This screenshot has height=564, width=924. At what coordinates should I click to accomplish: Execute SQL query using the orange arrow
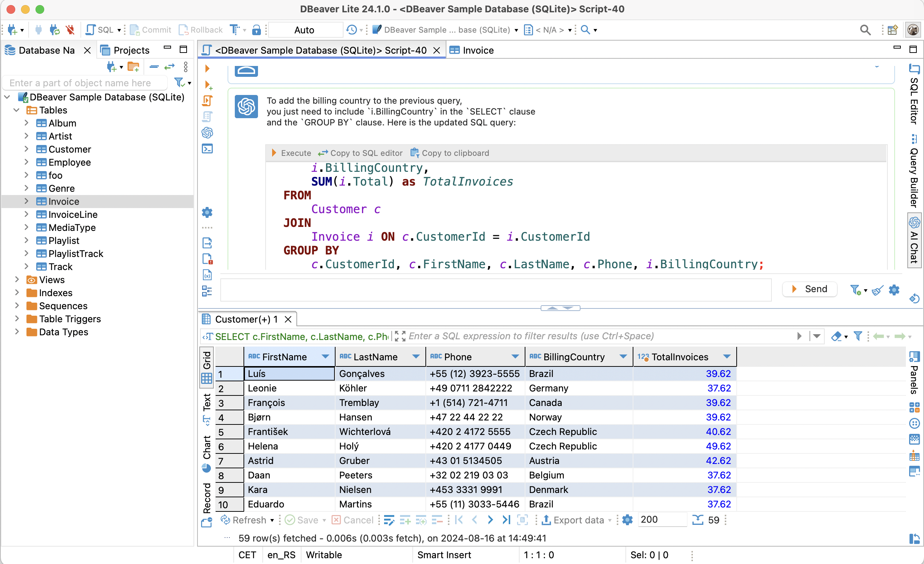[x=207, y=69]
